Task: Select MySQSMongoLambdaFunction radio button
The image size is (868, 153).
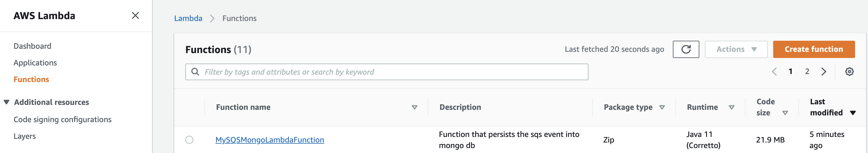Action: coord(189,140)
